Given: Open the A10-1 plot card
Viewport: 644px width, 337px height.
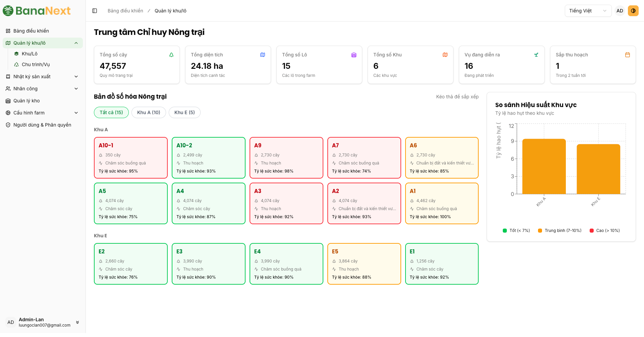Looking at the screenshot, I should [x=130, y=157].
